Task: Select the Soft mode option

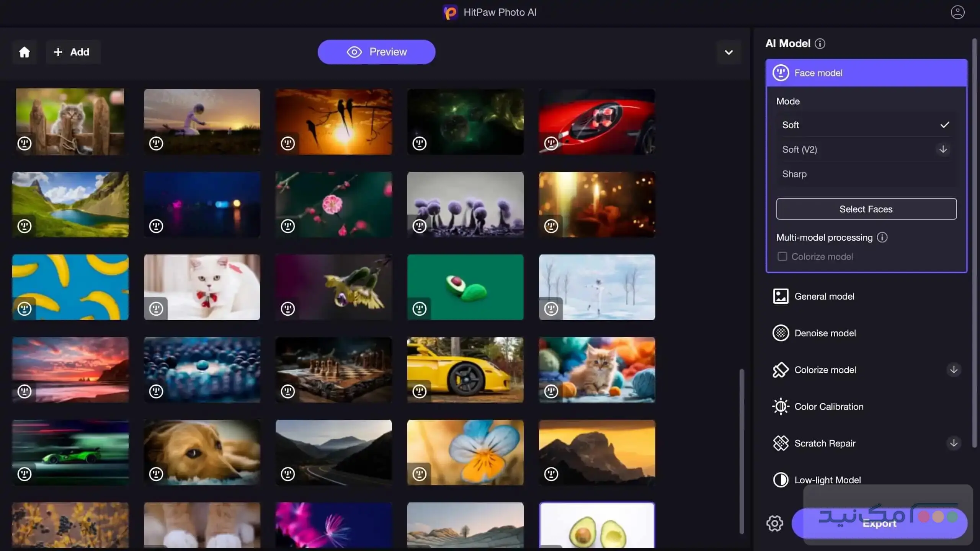Action: 790,125
